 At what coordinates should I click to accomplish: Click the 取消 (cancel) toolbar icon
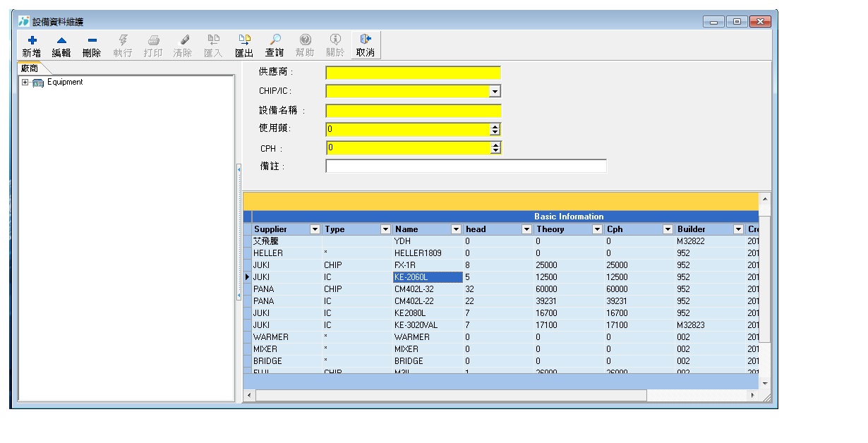tap(365, 40)
